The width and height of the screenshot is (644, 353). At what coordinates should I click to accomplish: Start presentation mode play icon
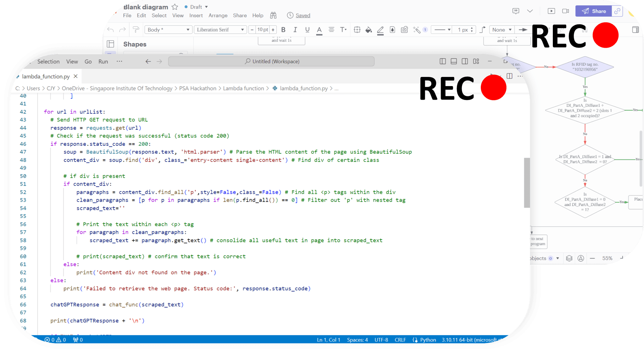[x=551, y=11]
